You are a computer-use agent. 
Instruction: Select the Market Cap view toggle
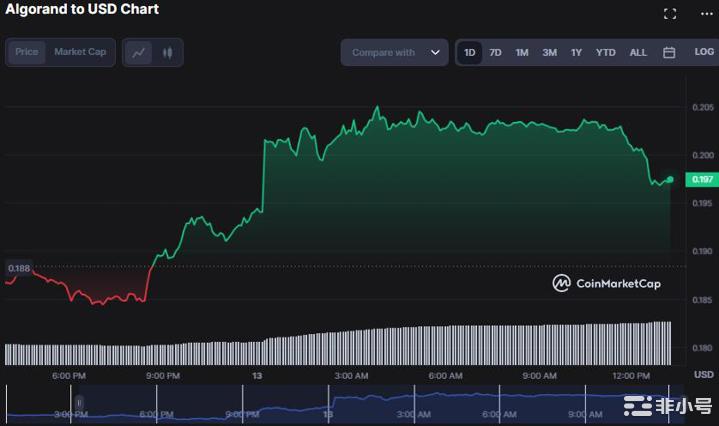tap(80, 52)
